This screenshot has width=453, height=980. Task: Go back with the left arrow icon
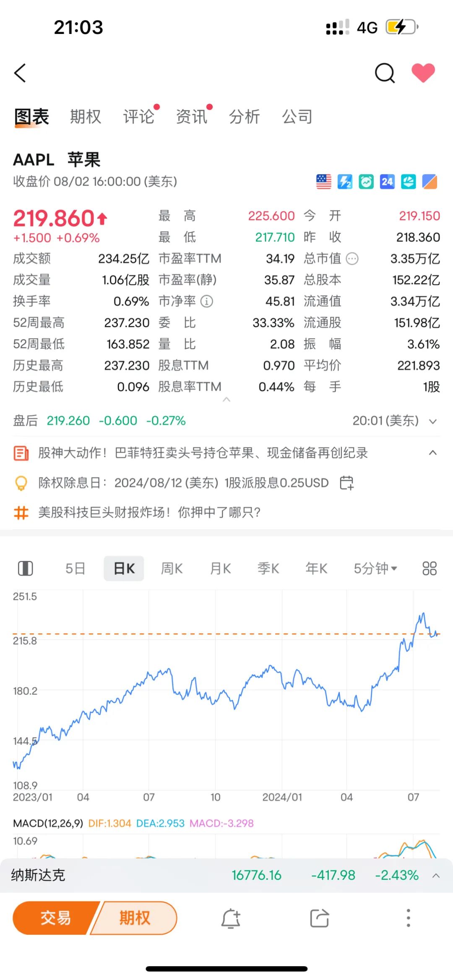click(20, 73)
